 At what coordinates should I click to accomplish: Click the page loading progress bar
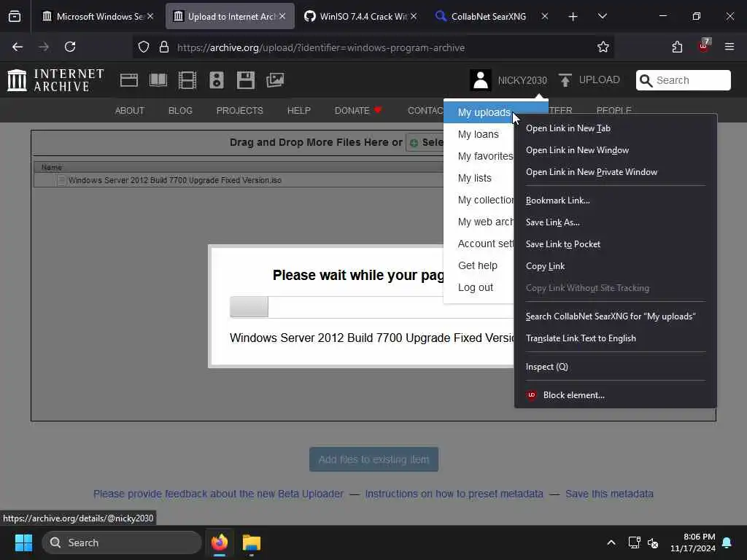tap(371, 307)
